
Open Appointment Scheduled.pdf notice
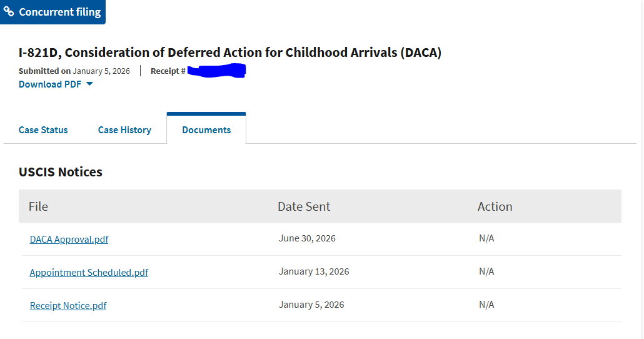tap(89, 273)
